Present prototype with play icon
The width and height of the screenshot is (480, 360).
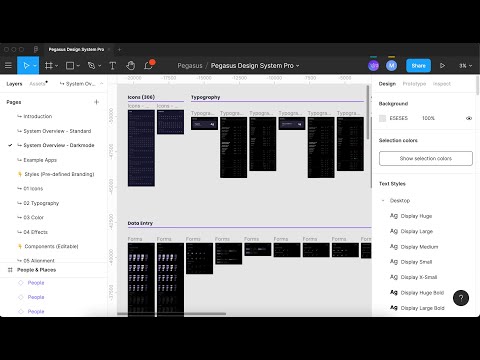[x=442, y=66]
